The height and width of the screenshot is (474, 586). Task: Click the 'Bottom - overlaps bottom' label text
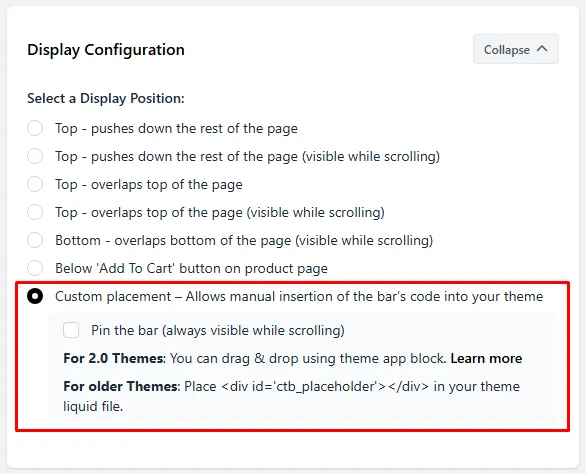(244, 240)
